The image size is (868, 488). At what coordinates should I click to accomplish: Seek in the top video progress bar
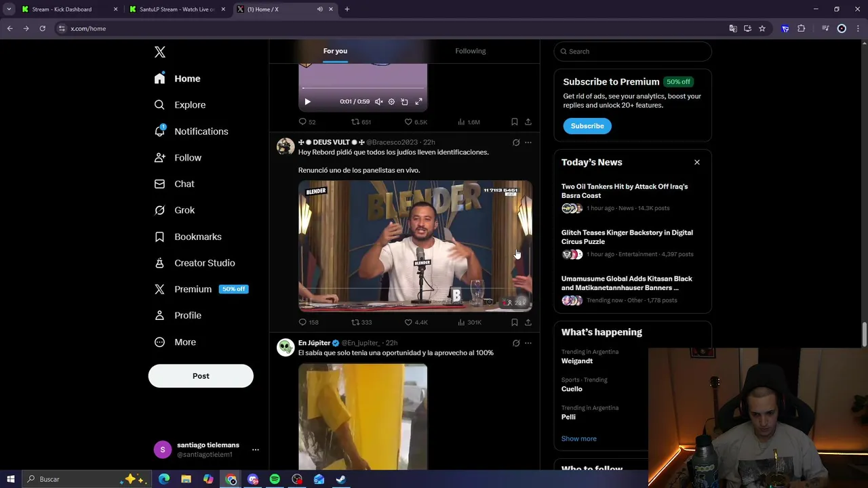pos(363,88)
